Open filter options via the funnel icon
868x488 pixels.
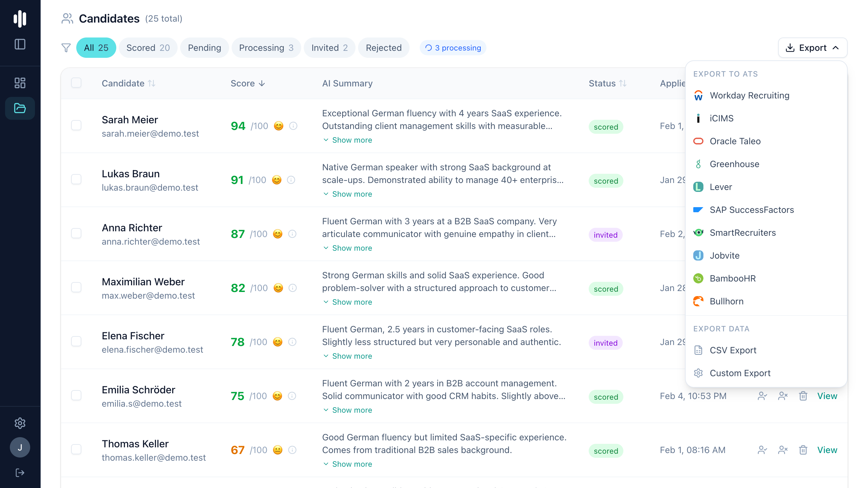66,48
